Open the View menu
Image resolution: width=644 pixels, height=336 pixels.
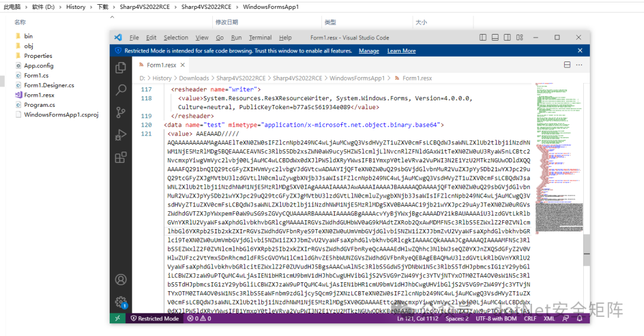tap(202, 38)
